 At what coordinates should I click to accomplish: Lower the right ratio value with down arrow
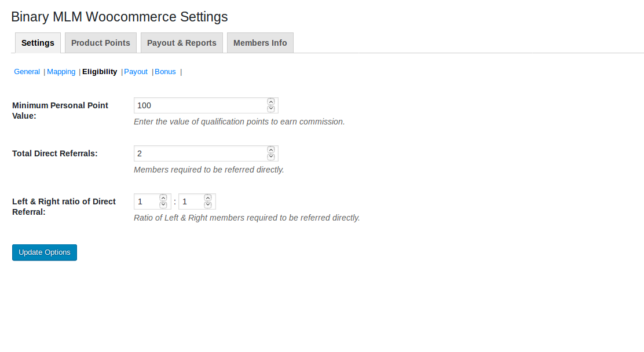click(208, 205)
